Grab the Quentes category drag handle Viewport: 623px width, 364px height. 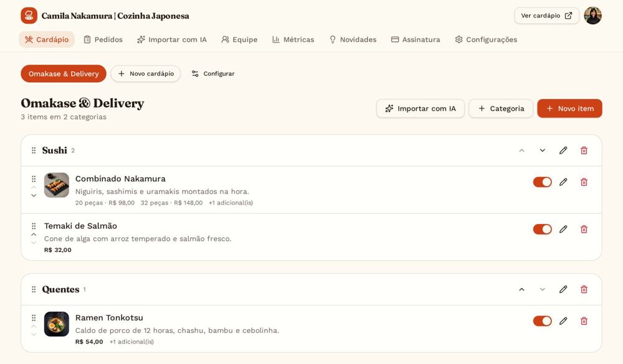(x=34, y=289)
